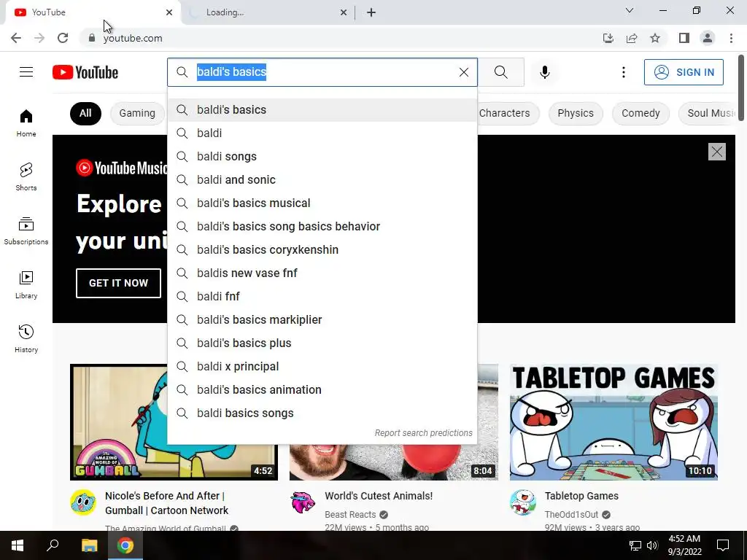Share this page using the share icon
747x560 pixels.
[632, 38]
